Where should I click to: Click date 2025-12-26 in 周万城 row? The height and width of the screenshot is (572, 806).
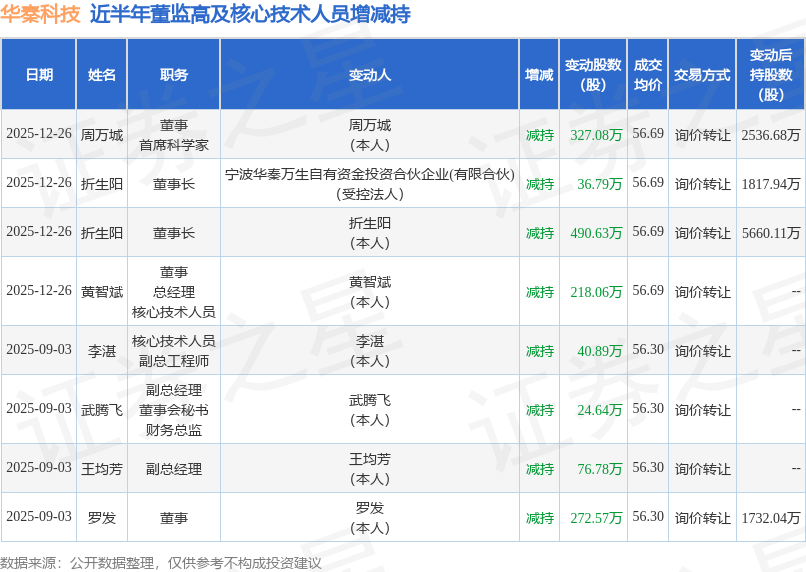(x=39, y=134)
